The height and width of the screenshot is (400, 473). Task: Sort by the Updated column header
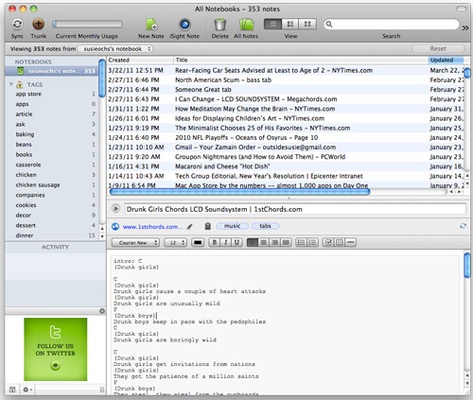point(446,60)
